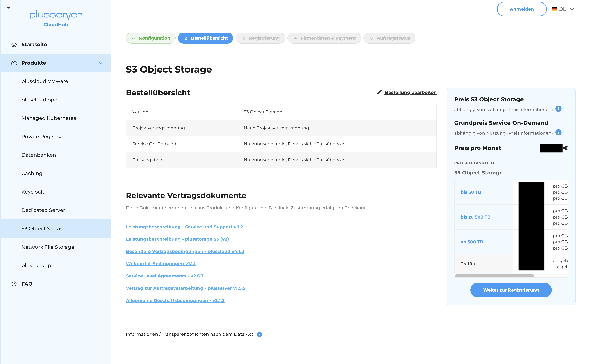
Task: Click the price table horizontal scrollbar
Action: tap(494, 276)
